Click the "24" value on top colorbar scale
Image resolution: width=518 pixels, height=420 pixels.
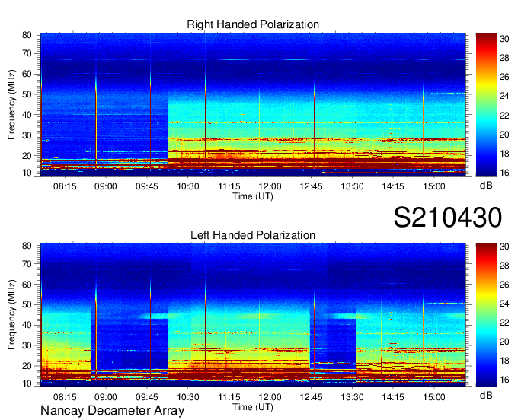point(504,96)
